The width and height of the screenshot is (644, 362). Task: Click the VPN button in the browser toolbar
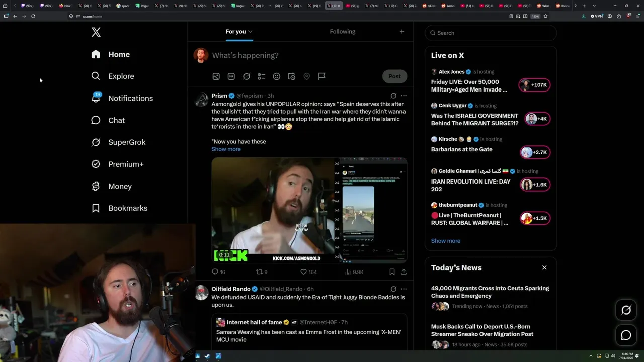tap(596, 16)
